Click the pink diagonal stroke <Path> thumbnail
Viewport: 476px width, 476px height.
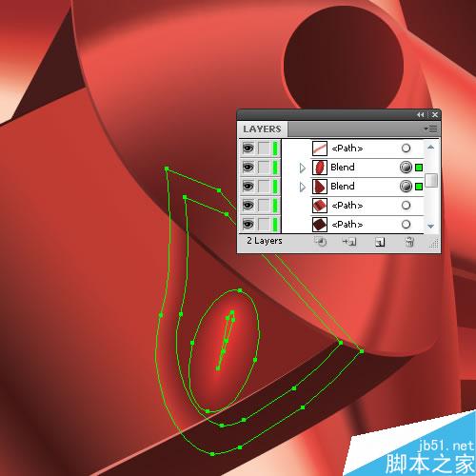[320, 149]
